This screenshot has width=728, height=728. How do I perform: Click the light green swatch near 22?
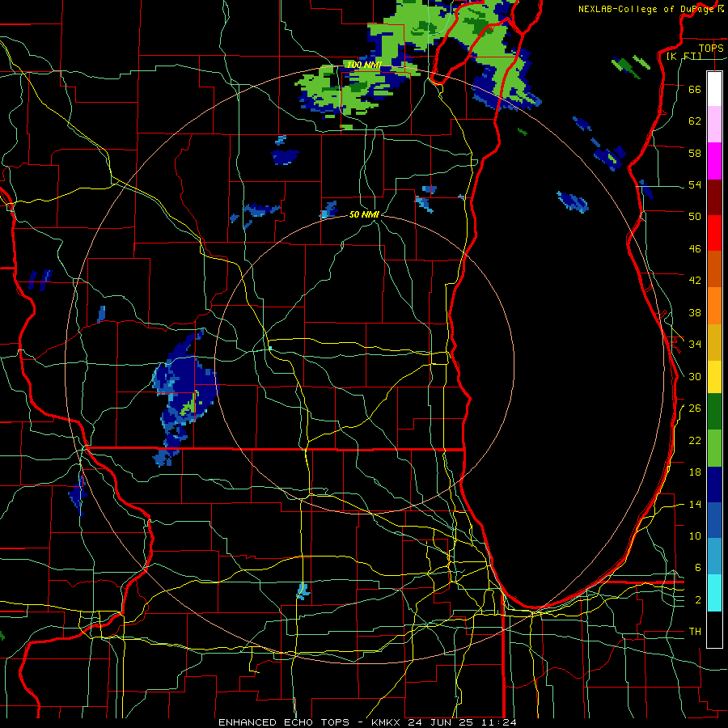tap(714, 448)
